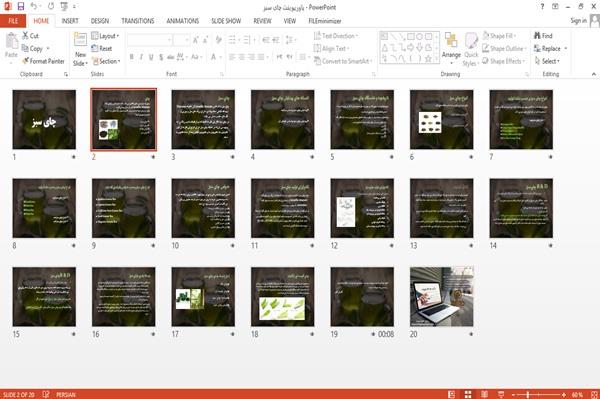Image resolution: width=600 pixels, height=399 pixels.
Task: Open the Section dropdown
Action: tap(106, 61)
